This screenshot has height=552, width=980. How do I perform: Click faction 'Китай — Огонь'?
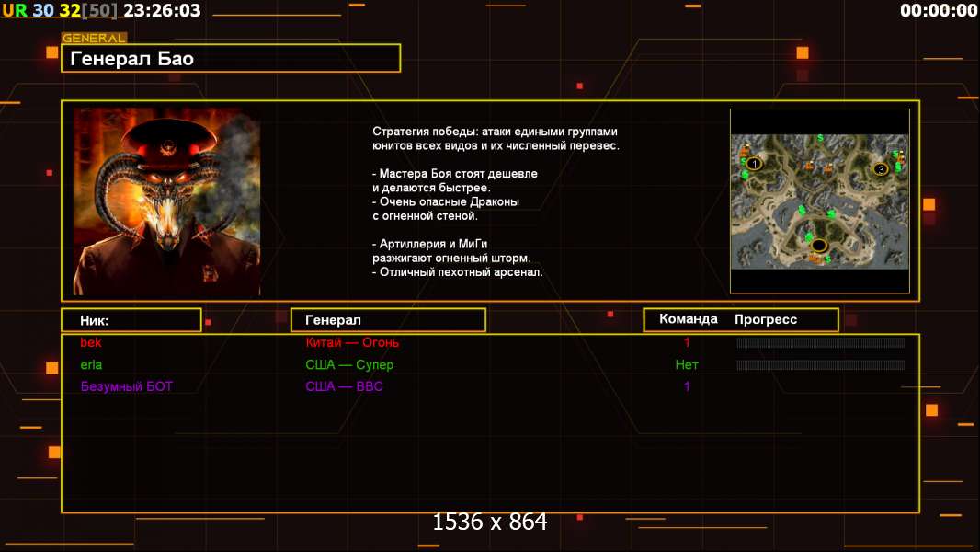tap(352, 342)
